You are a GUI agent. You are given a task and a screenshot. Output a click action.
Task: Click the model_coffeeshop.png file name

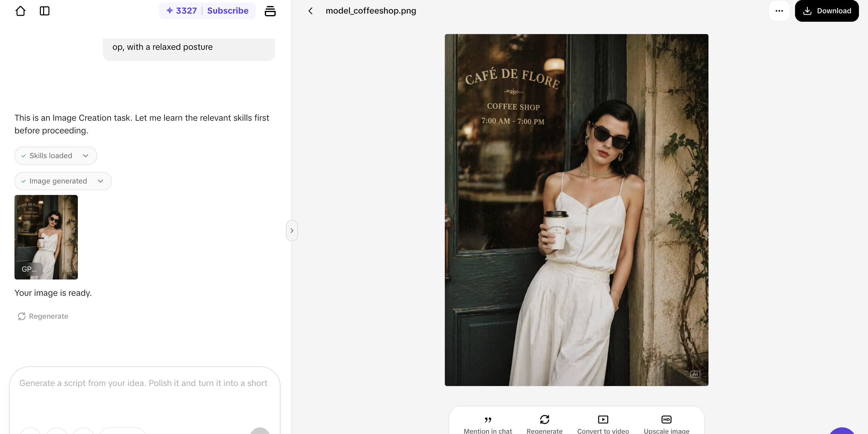371,11
